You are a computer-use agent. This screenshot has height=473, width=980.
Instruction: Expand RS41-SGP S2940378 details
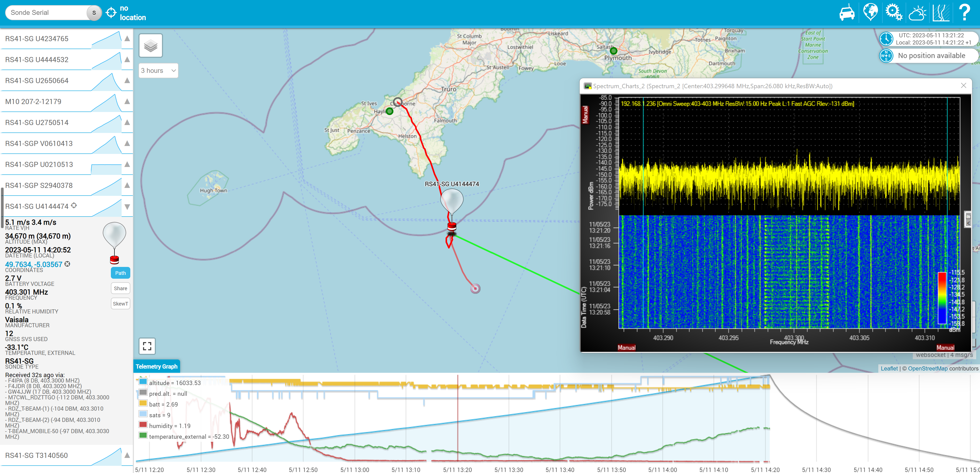(127, 185)
